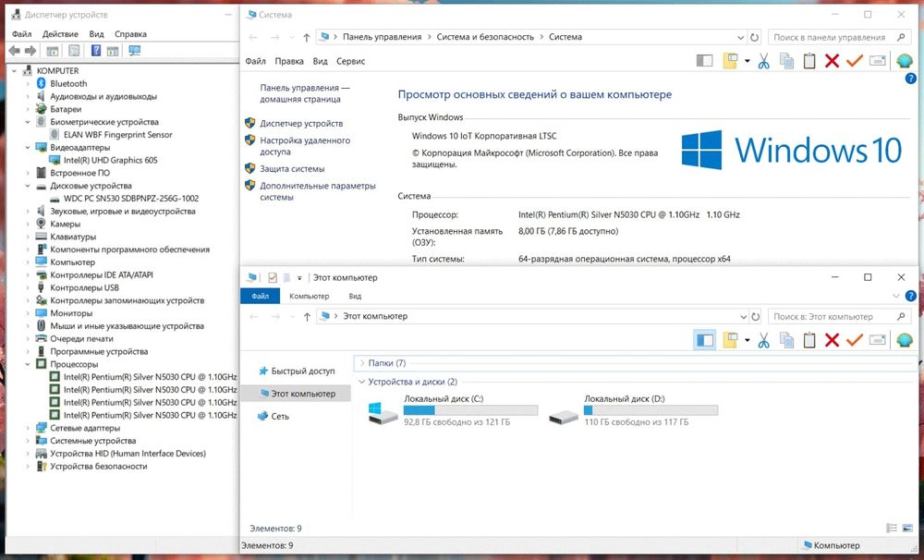Expand the Папки (7) group in Explorer

(362, 363)
